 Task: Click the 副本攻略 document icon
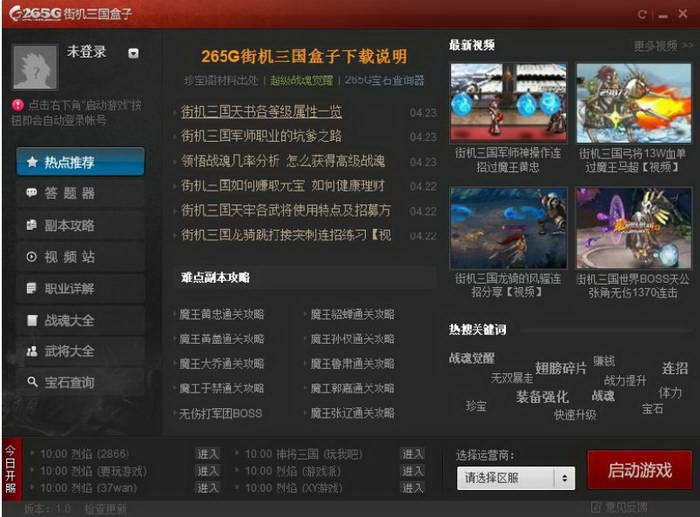pos(32,225)
